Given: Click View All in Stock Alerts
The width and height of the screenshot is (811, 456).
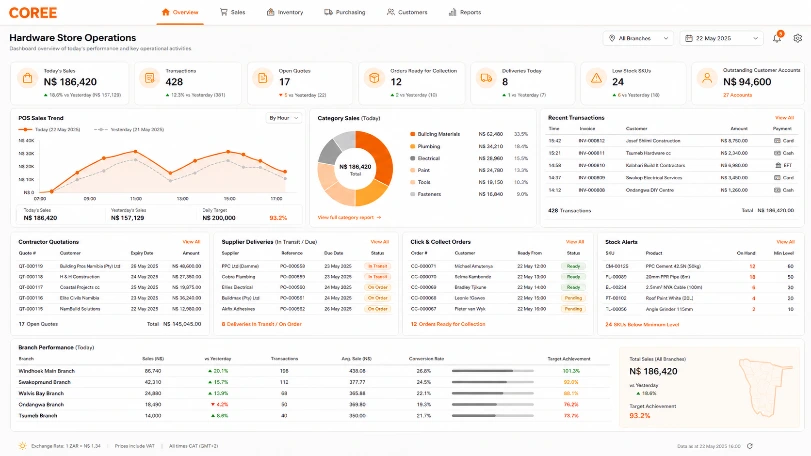Looking at the screenshot, I should pos(785,241).
